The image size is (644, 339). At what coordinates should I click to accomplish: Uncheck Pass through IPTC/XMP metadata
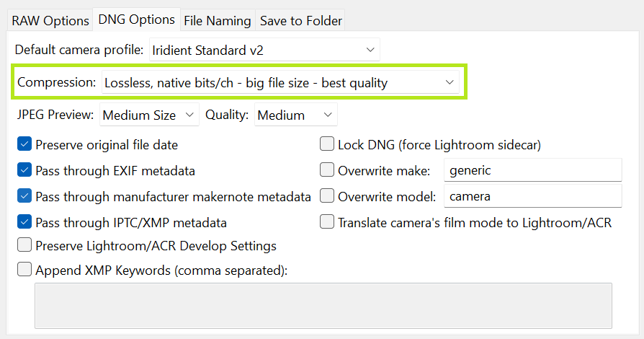click(x=24, y=222)
